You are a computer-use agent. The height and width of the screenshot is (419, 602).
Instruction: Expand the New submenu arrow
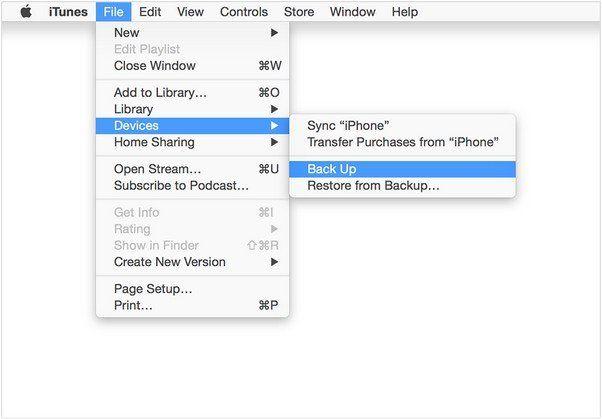(x=274, y=33)
